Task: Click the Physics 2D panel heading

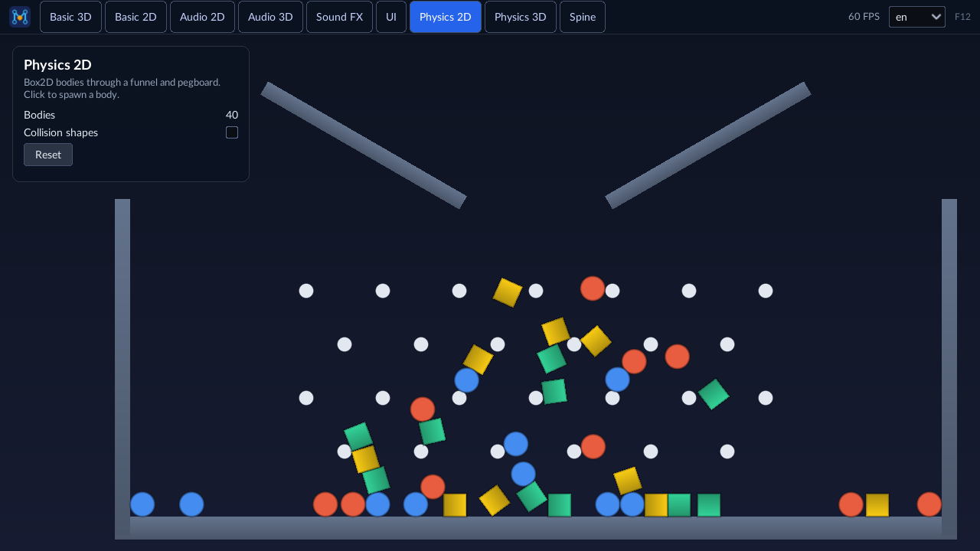Action: (x=57, y=65)
